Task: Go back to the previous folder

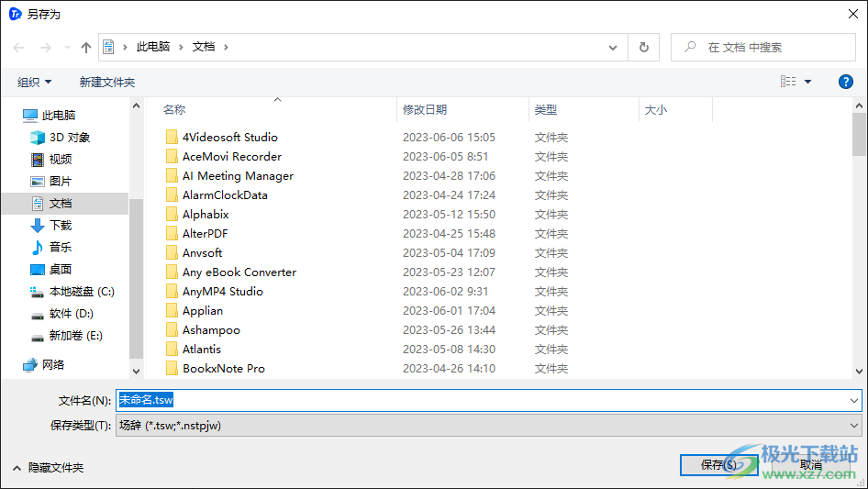Action: pyautogui.click(x=19, y=48)
